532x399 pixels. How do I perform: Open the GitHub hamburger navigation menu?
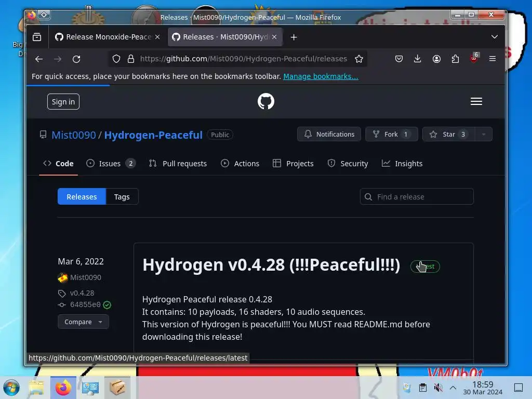click(476, 101)
